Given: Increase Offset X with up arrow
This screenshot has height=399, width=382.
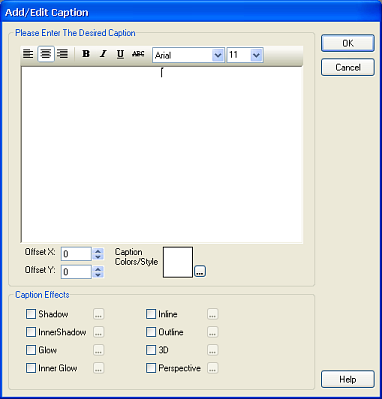Looking at the screenshot, I should [98, 251].
